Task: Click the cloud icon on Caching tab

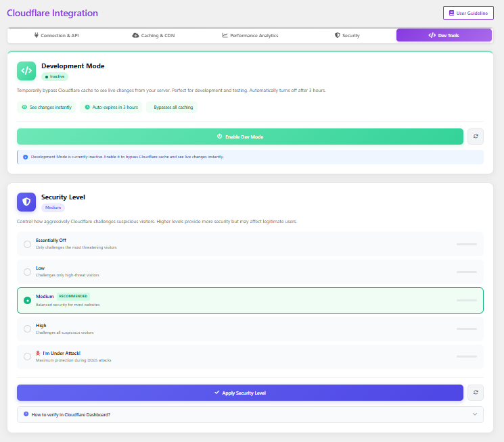Action: (x=136, y=35)
